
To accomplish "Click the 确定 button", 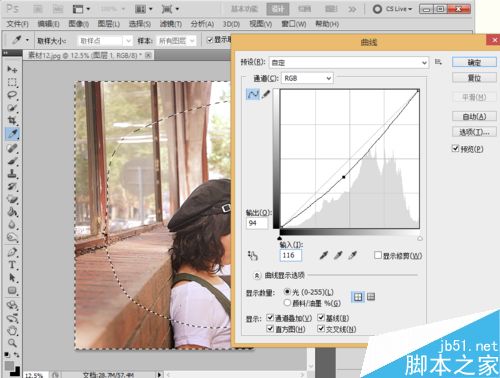I will [474, 62].
